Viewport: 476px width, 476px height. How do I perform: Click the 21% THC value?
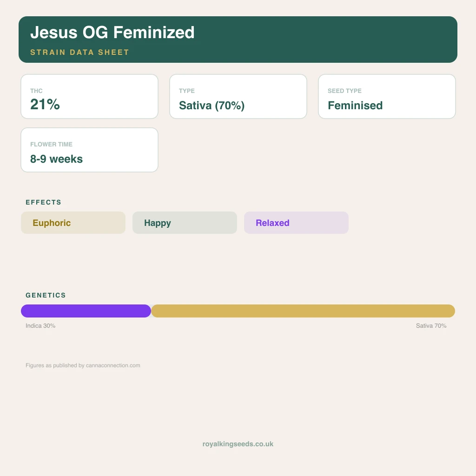click(45, 105)
